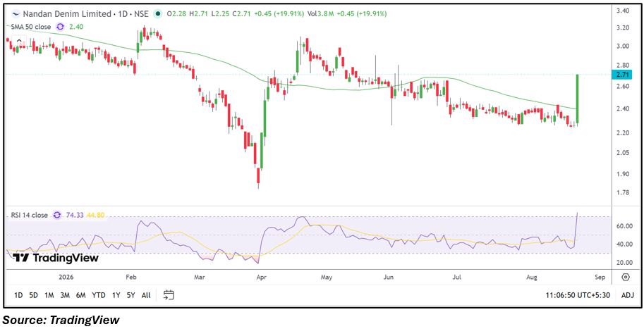Click the green market status dot
This screenshot has height=329, width=644.
pyautogui.click(x=157, y=14)
